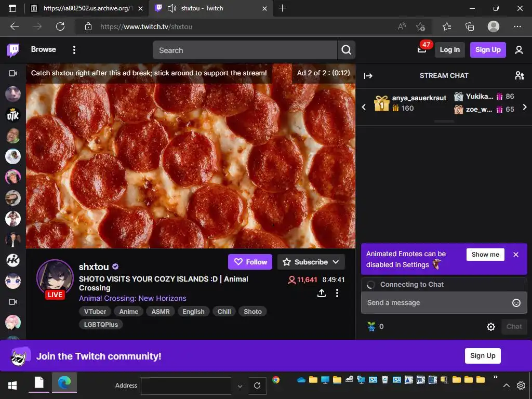Screen dimensions: 532x399
Task: Expand the taskbar Address dropdown arrow
Action: pyautogui.click(x=240, y=386)
